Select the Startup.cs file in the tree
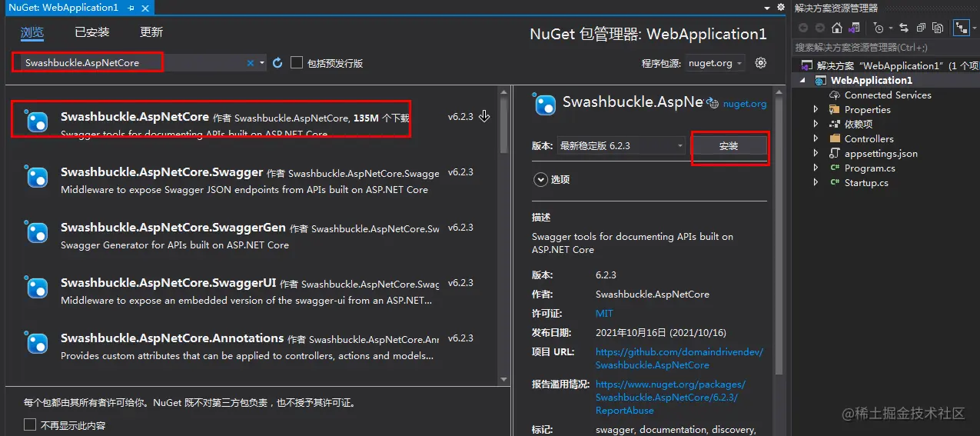980x436 pixels. 866,183
